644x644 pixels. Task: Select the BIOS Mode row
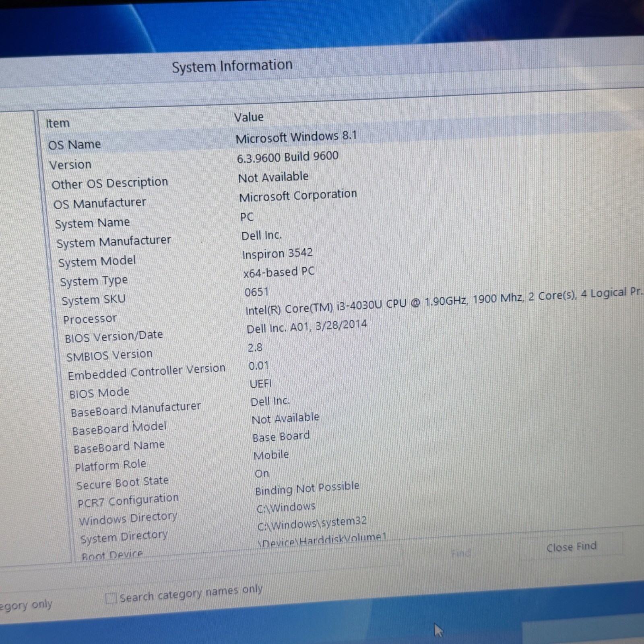(x=99, y=393)
